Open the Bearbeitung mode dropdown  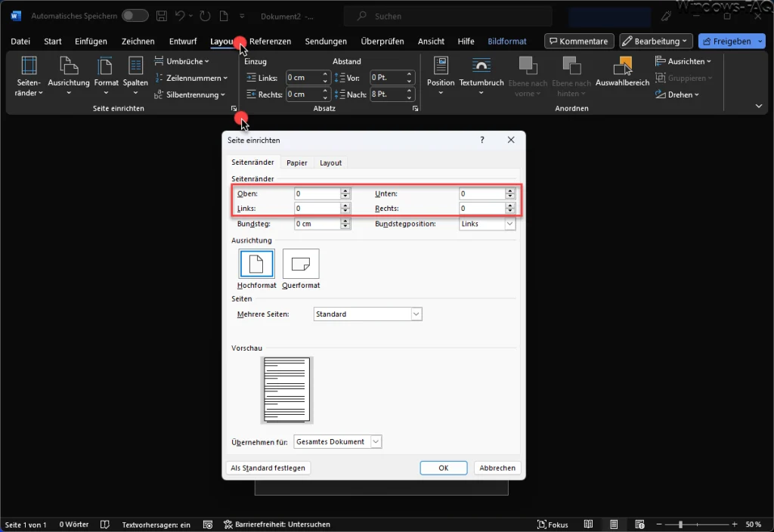pos(655,42)
